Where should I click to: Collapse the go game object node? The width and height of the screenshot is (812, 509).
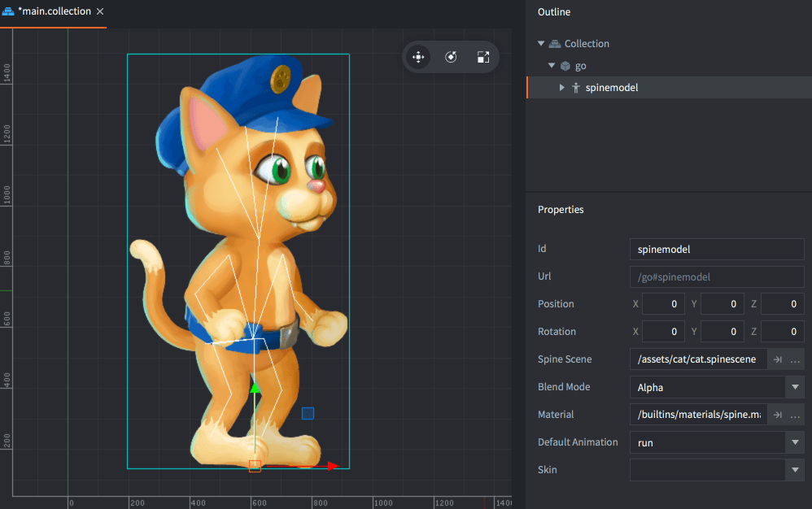[552, 66]
